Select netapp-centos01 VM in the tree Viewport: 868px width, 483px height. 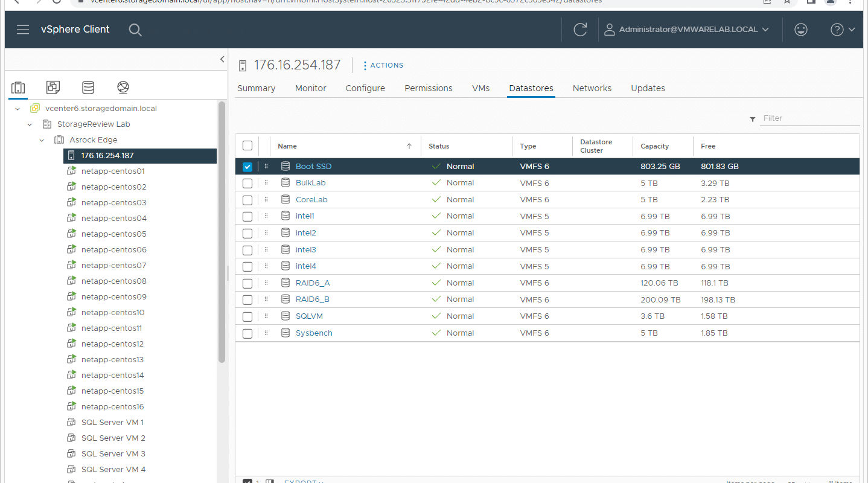coord(113,171)
